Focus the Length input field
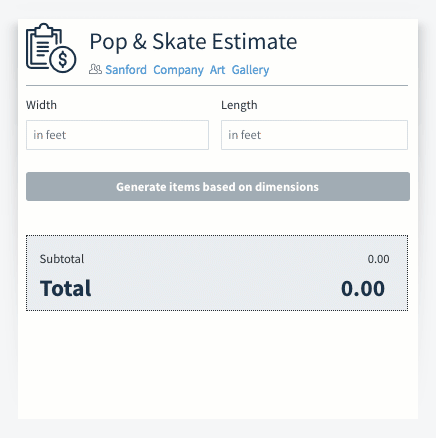436x438 pixels. pyautogui.click(x=314, y=135)
